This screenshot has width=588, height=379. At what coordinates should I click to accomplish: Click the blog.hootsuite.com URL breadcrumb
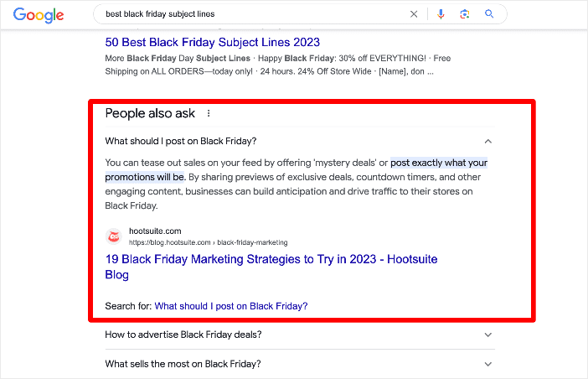pos(208,242)
